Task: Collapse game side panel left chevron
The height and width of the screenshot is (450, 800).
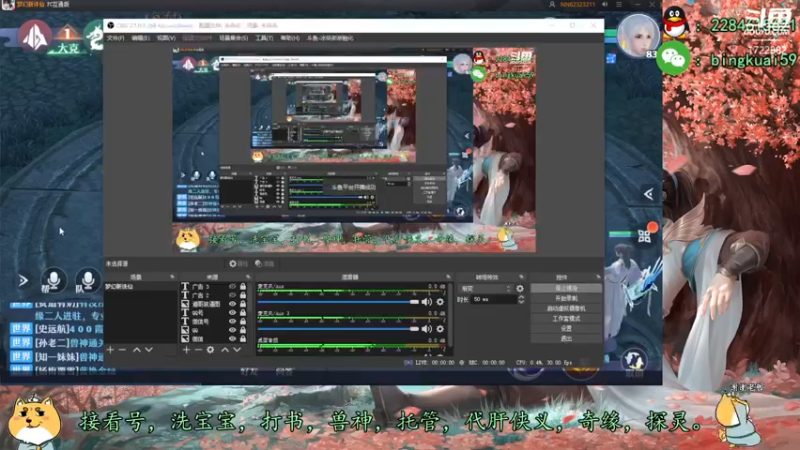Action: (648, 194)
